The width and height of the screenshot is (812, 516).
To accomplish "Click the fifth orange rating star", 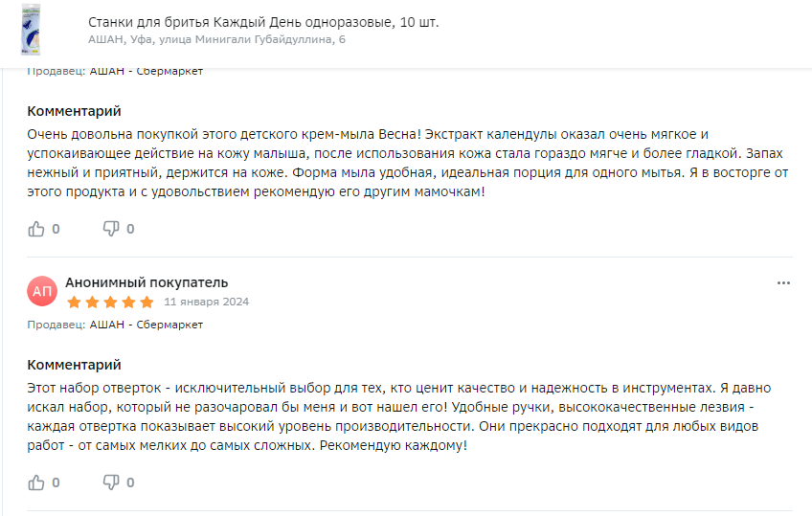I will [x=147, y=302].
